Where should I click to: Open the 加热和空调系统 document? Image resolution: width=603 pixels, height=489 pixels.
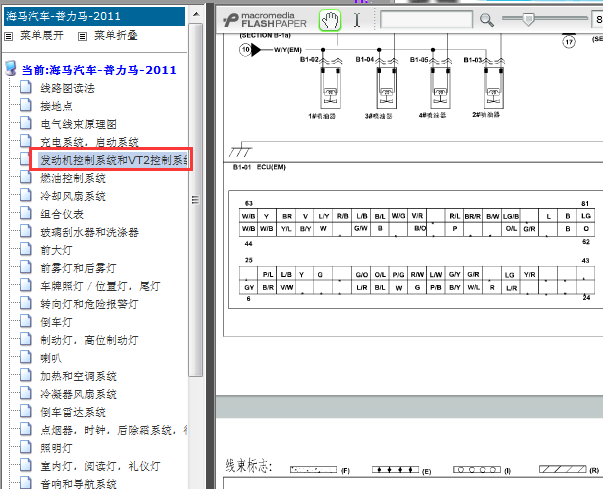[78, 376]
